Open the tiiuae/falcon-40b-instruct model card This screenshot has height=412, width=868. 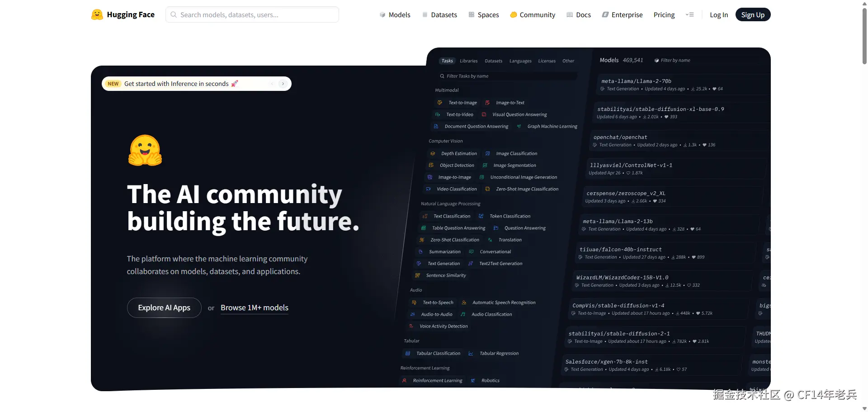(x=665, y=253)
